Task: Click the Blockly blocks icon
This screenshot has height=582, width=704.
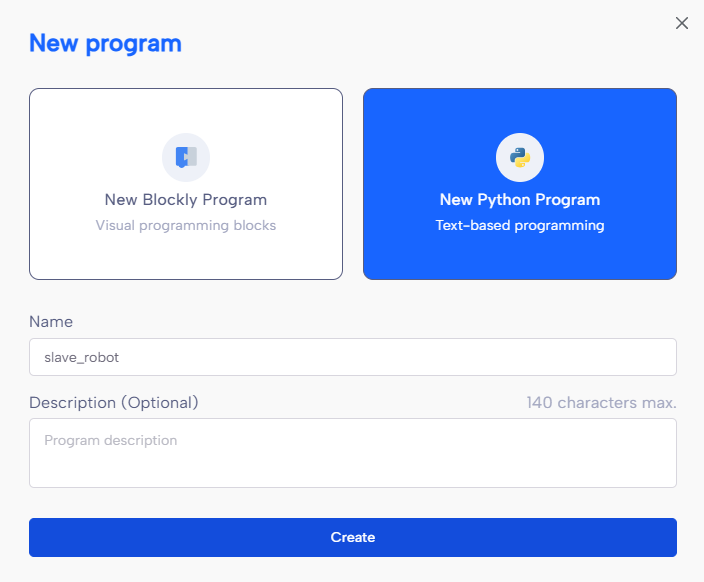Action: pos(186,157)
